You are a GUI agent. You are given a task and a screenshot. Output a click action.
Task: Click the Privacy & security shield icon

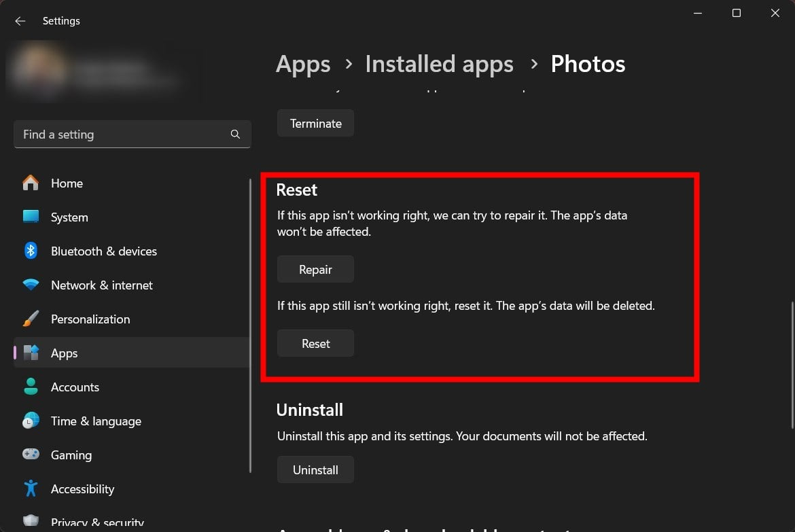(31, 521)
